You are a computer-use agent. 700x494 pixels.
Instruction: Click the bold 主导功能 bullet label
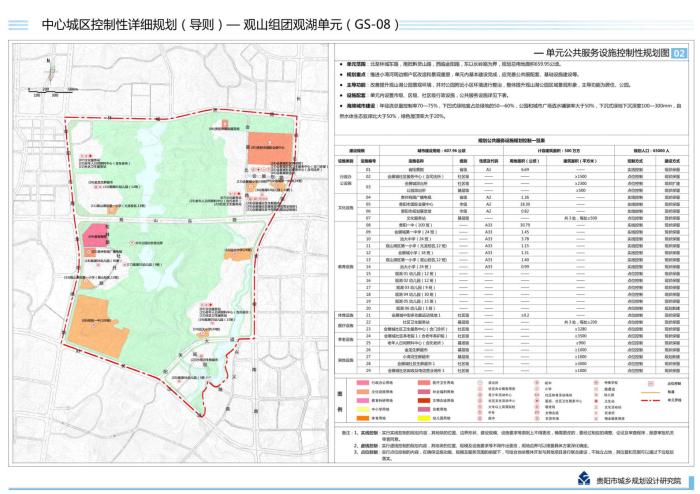pos(356,85)
